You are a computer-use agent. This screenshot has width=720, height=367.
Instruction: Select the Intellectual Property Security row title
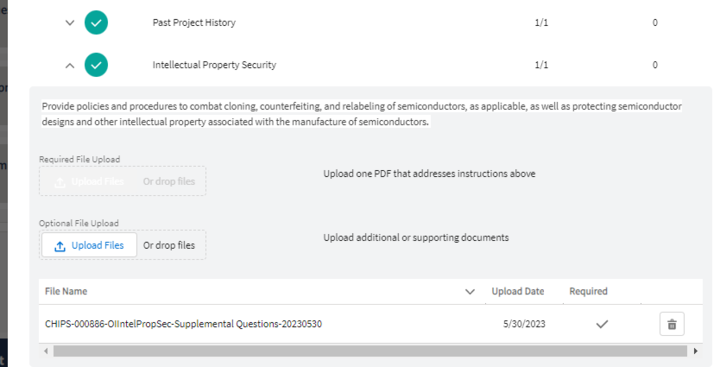tap(214, 65)
